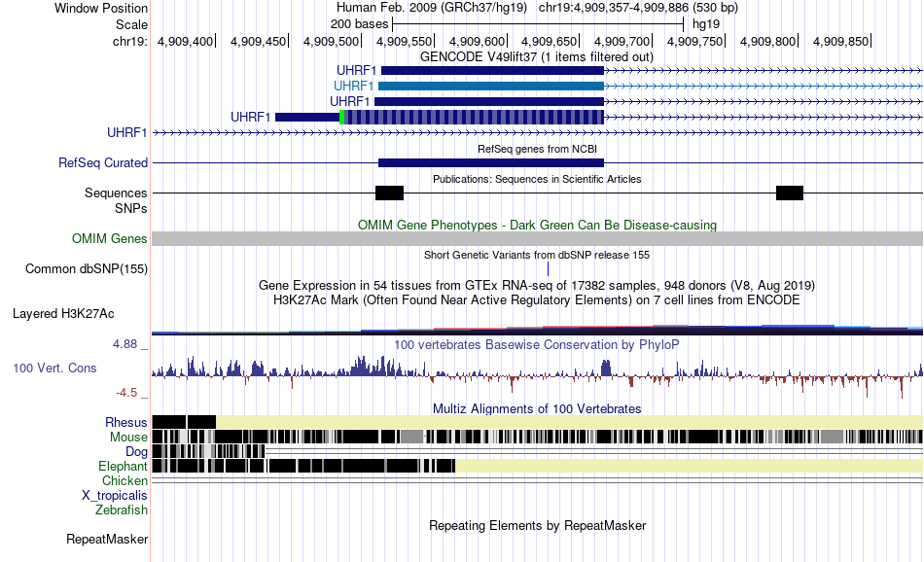Click the SNPs track label

pos(131,208)
